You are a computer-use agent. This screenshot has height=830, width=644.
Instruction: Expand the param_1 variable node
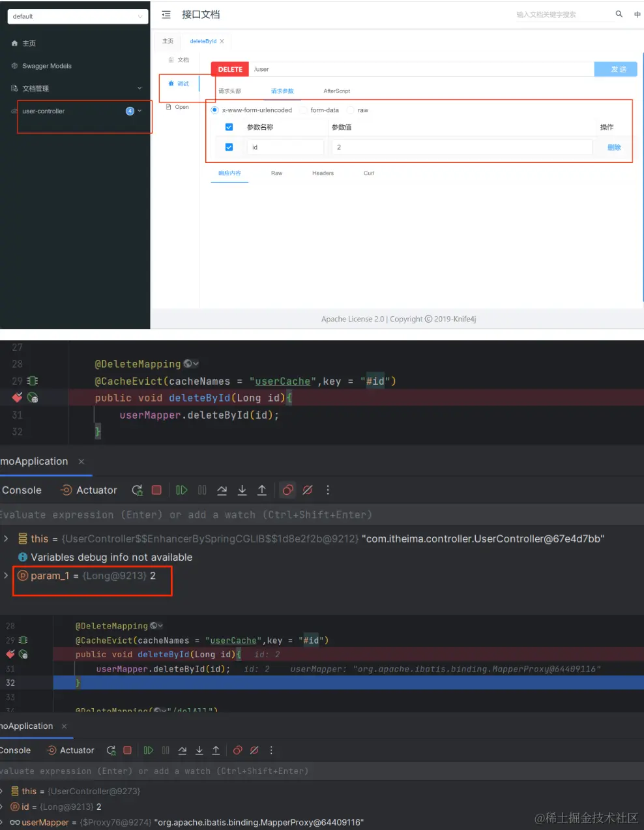coord(6,575)
